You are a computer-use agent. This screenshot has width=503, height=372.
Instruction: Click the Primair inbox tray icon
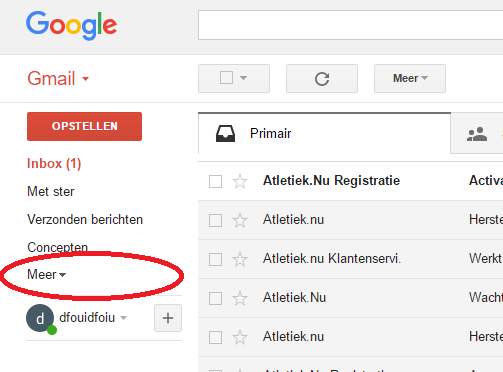tap(225, 134)
